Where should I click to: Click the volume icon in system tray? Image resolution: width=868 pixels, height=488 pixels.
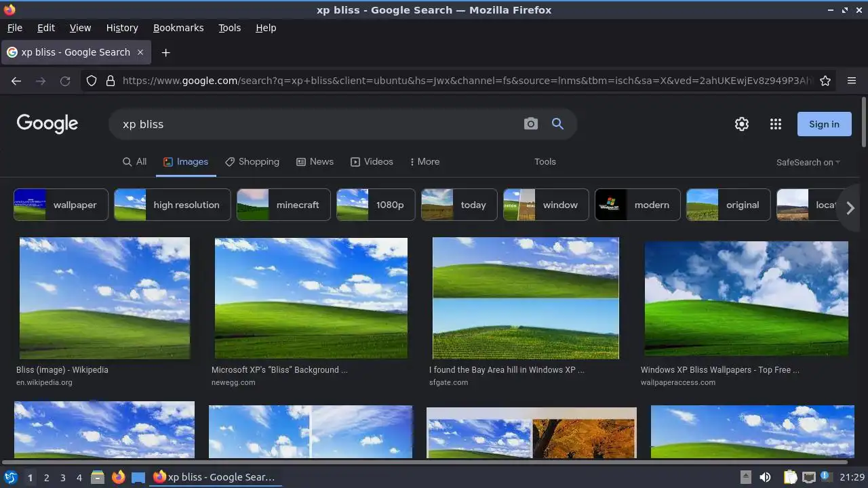(x=765, y=477)
